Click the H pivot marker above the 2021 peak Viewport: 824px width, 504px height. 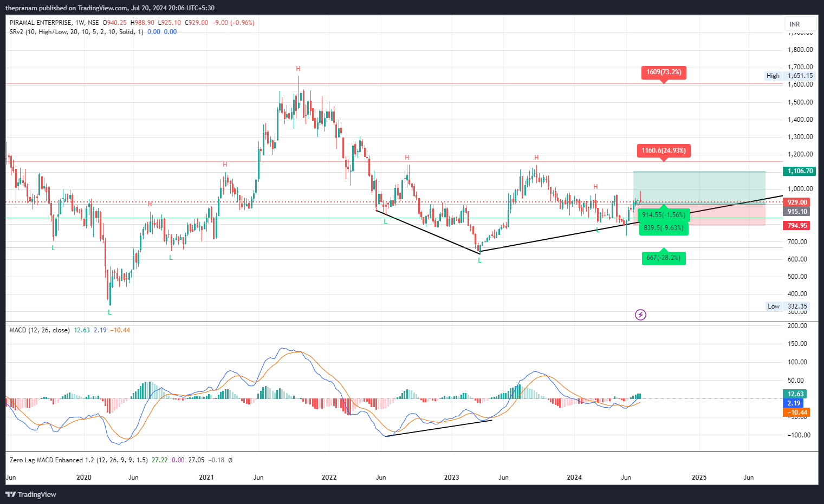tap(298, 69)
